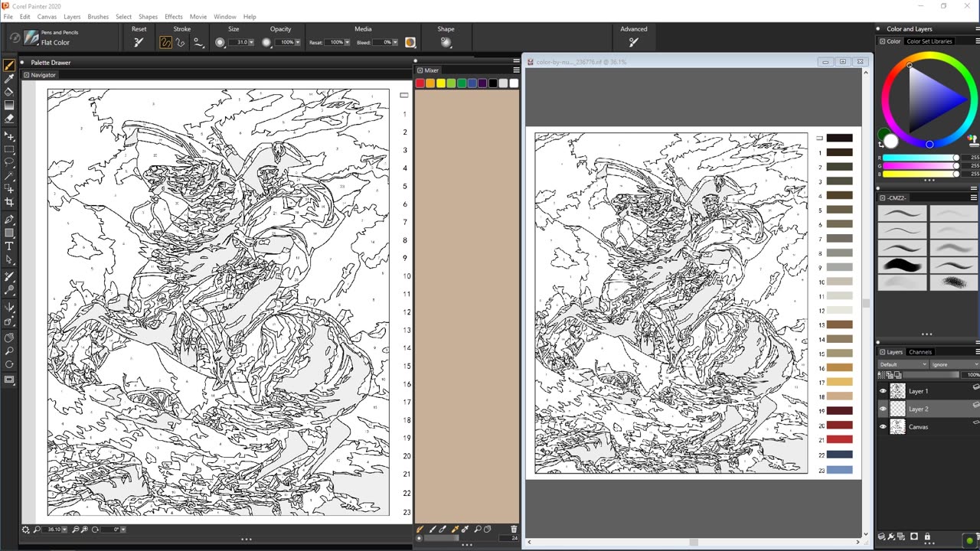This screenshot has width=980, height=551.
Task: Close the Layers panel box
Action: [881, 352]
